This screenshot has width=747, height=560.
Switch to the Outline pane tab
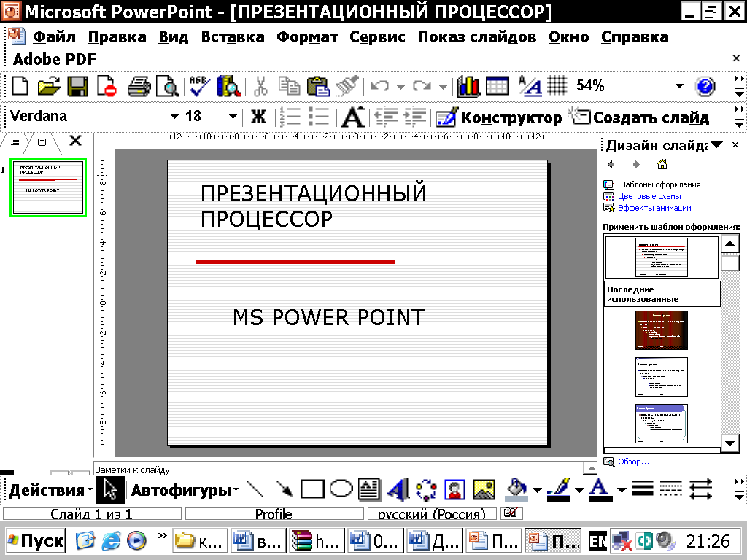pyautogui.click(x=15, y=142)
